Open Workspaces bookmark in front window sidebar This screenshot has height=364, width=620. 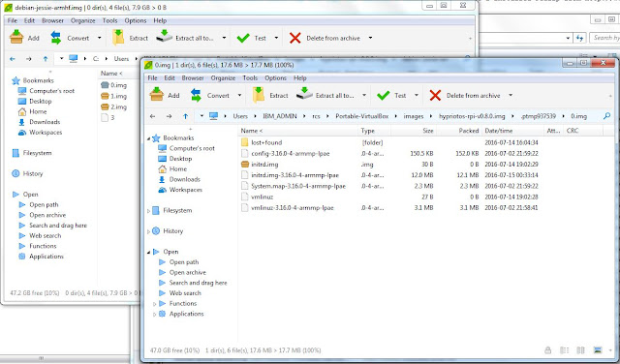pos(185,190)
